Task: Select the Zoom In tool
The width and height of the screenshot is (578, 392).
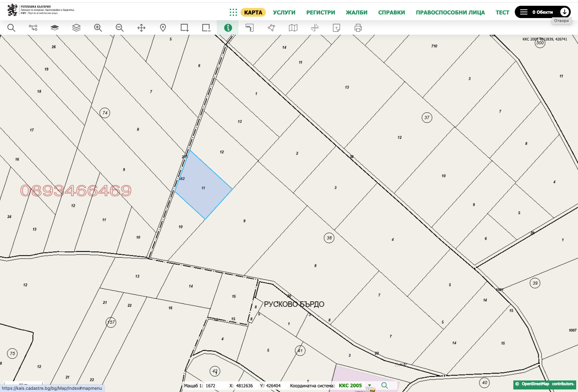Action: pyautogui.click(x=98, y=28)
